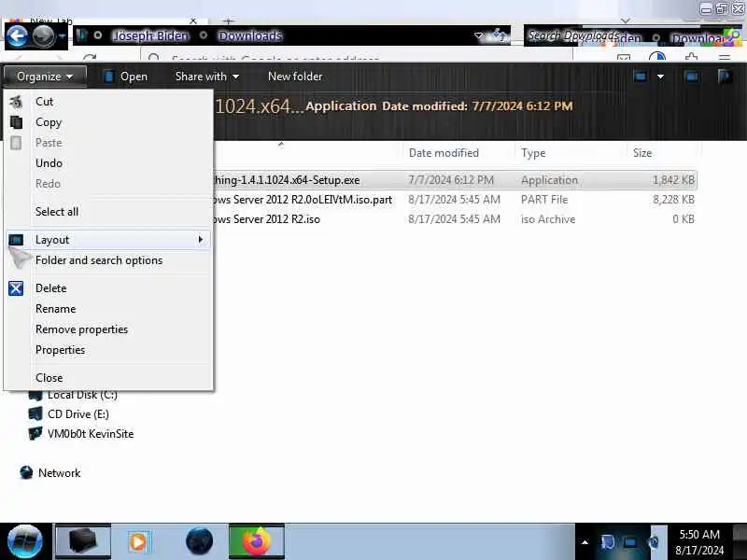Open the view options dropdown arrow

pos(660,77)
